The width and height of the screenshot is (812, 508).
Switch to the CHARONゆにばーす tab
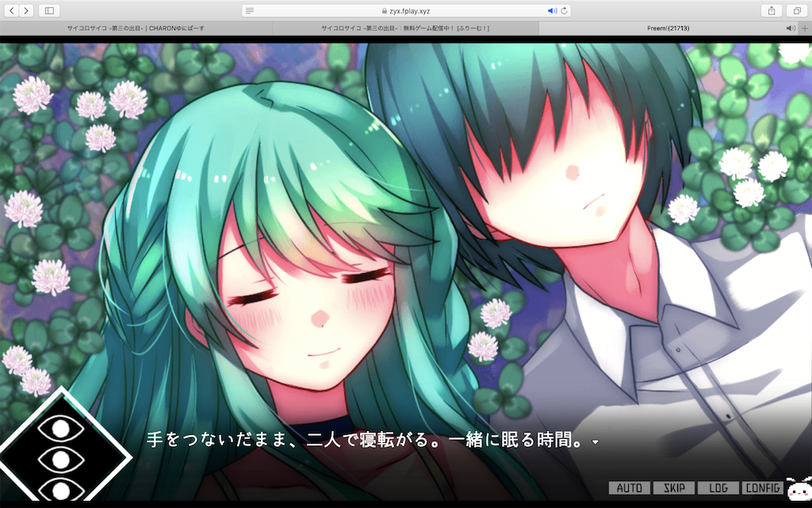[x=136, y=28]
